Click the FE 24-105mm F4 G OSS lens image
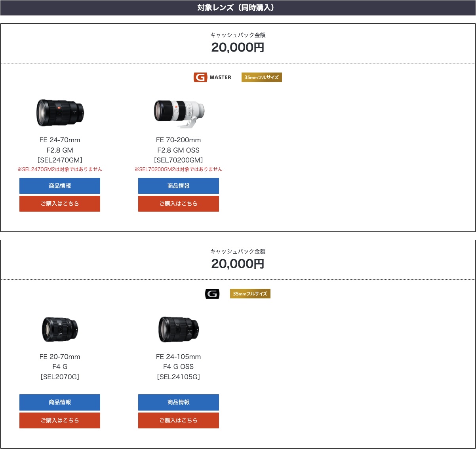 (179, 329)
